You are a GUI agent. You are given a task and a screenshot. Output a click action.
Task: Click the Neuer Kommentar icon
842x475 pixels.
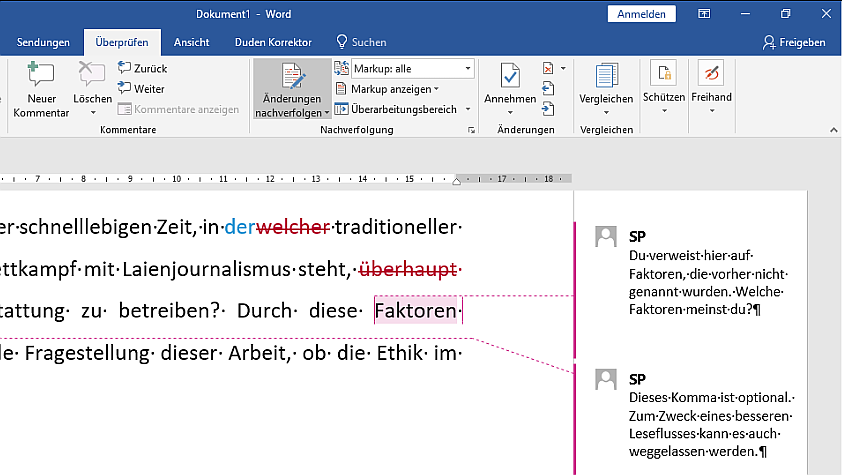40,78
